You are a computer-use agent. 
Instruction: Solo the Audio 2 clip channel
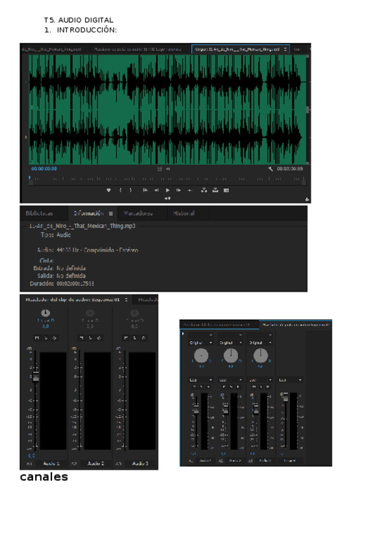(90, 338)
